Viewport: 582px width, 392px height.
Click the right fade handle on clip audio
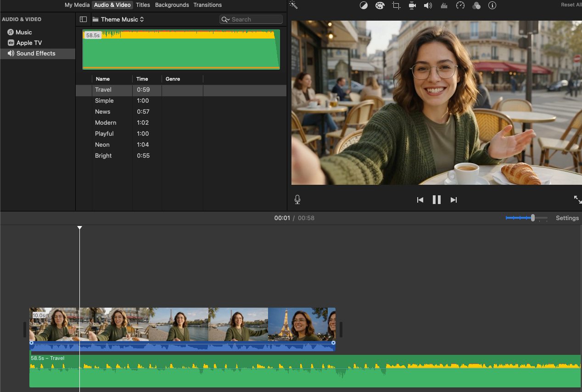point(333,343)
